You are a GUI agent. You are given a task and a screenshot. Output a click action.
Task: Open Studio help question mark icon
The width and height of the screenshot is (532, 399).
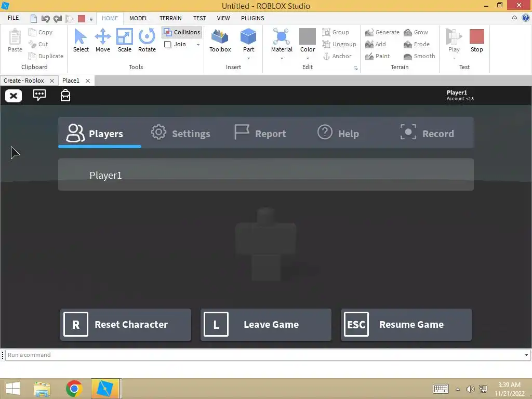click(526, 18)
